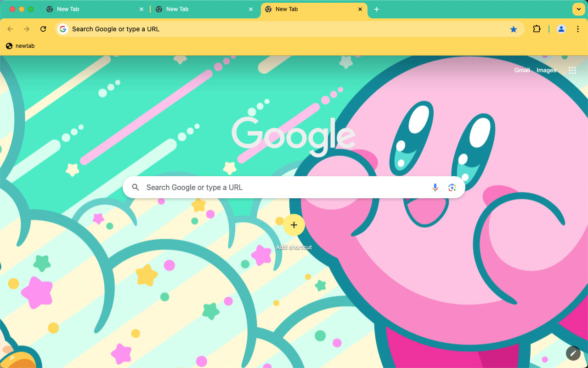The image size is (588, 368).
Task: Close the third New Tab
Action: point(360,9)
